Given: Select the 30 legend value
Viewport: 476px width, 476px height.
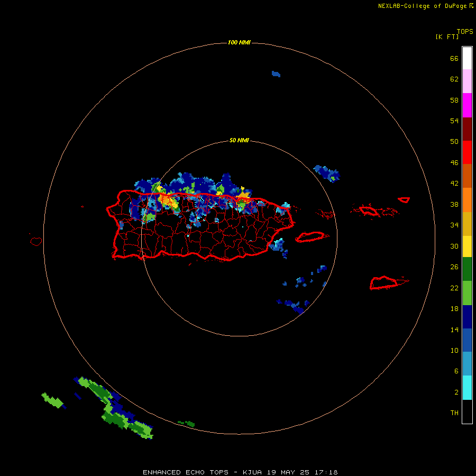Looking at the screenshot, I should point(454,246).
